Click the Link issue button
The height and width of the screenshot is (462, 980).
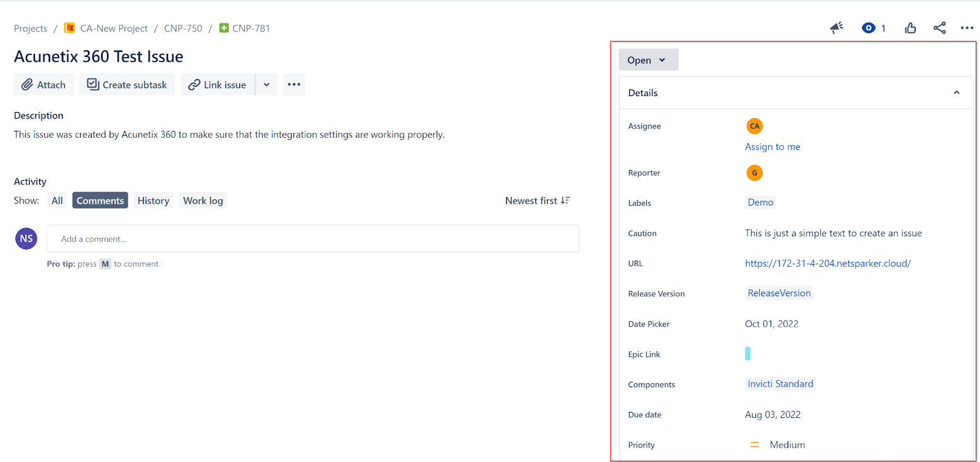(217, 84)
